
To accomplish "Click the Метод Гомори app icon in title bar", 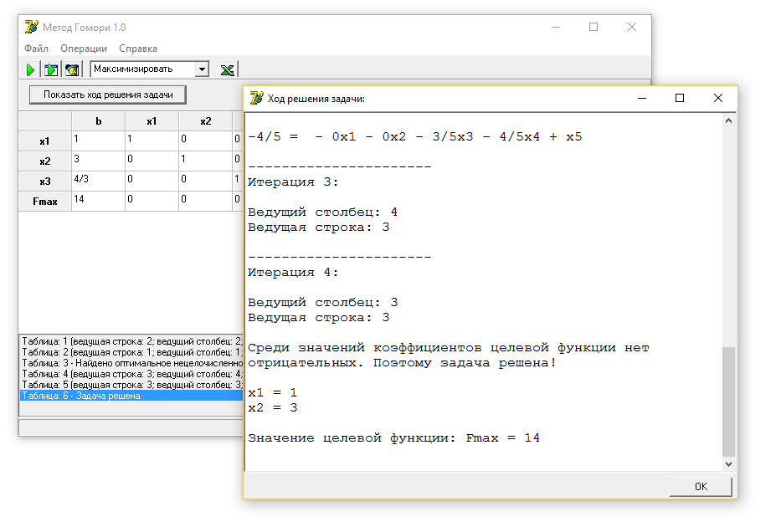I will (31, 27).
